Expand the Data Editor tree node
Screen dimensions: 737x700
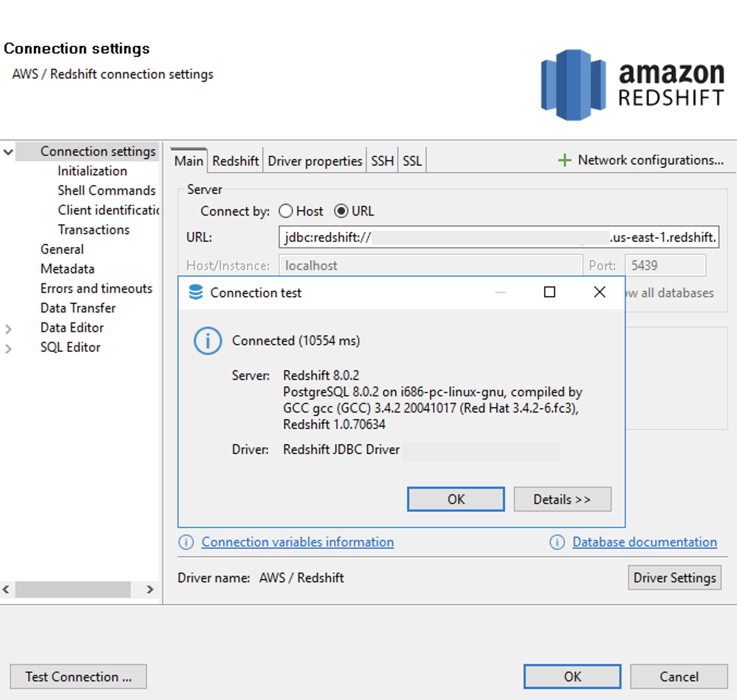(x=8, y=329)
